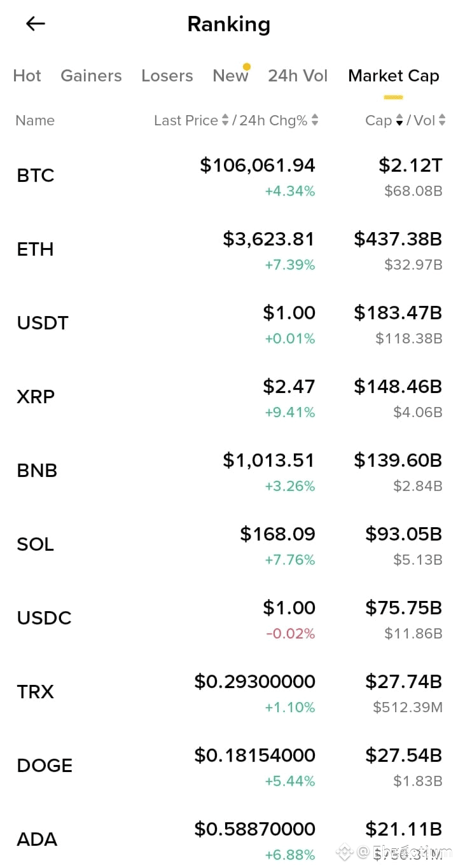This screenshot has height=868, width=458.
Task: Tap the back arrow icon
Action: tap(36, 24)
